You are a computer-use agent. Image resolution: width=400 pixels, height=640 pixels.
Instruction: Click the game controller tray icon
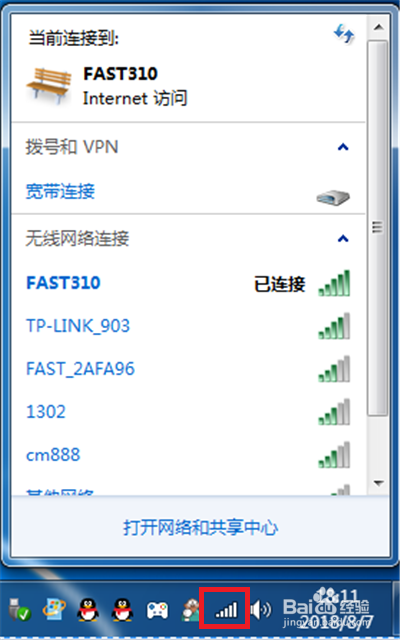tap(157, 611)
